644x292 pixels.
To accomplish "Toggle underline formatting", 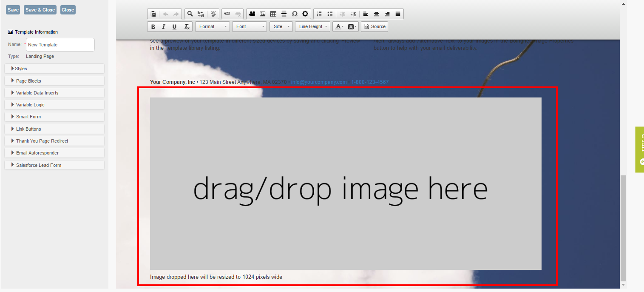I will point(174,26).
